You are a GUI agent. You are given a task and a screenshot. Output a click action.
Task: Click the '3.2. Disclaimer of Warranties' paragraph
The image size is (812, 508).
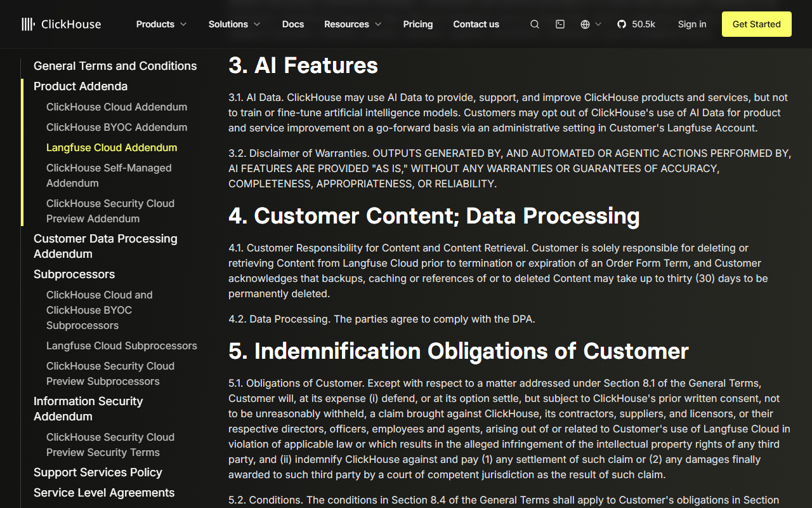[510, 168]
